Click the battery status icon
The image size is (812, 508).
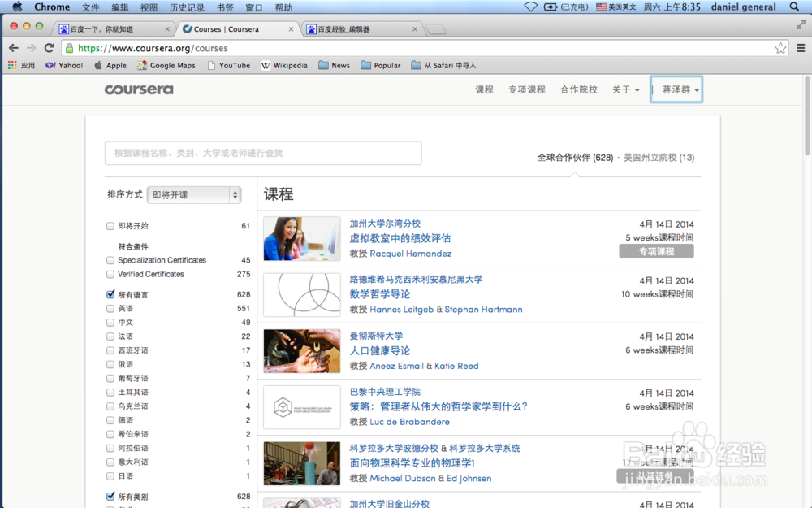[551, 7]
